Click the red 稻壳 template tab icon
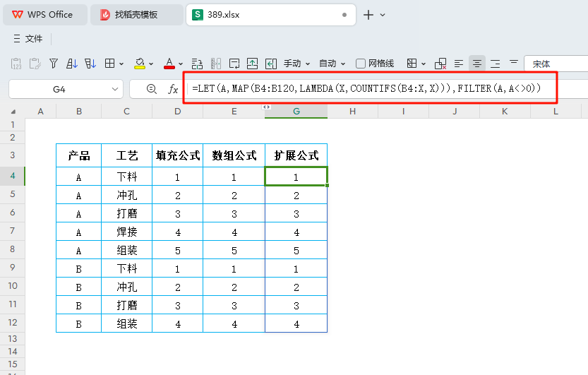The image size is (588, 375). pos(105,15)
